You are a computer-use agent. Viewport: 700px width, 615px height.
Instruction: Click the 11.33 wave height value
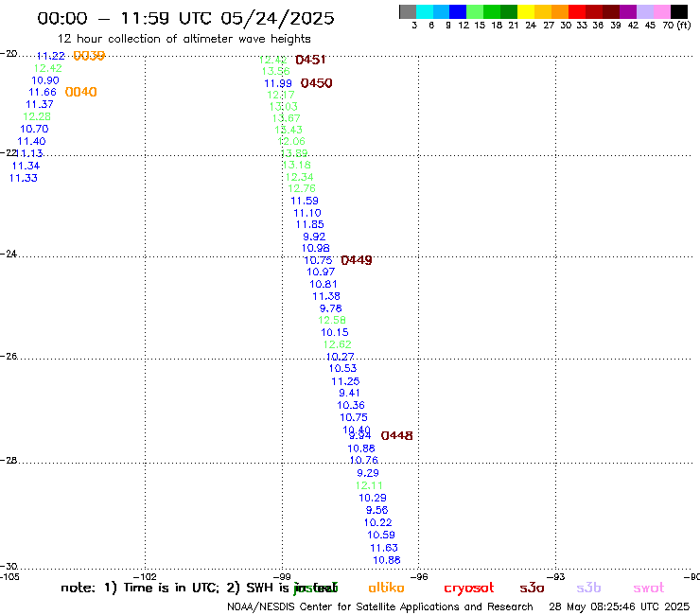(24, 178)
